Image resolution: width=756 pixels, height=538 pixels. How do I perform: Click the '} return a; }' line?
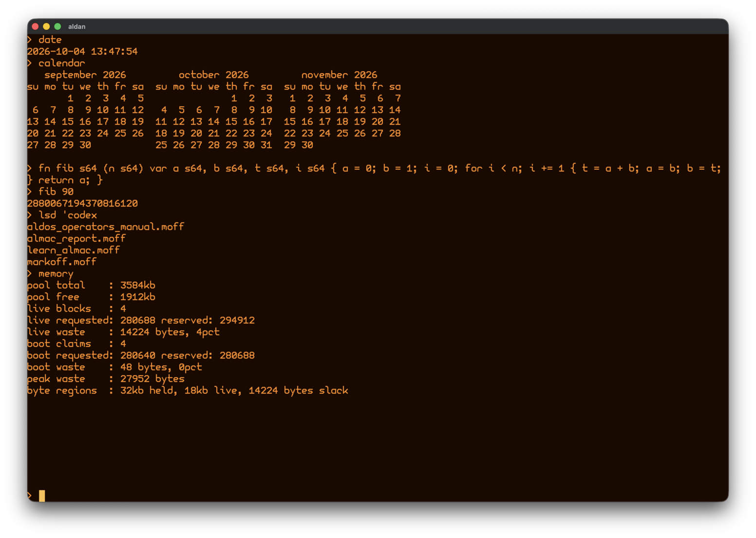pos(65,180)
